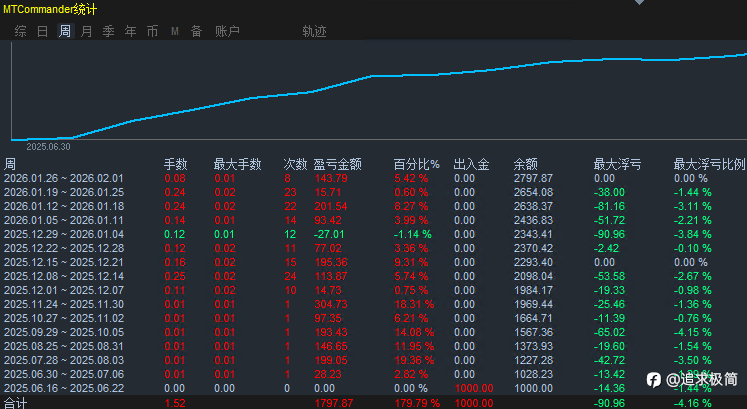Click the deposit value 1000.00 in the 2025.06.16 row
Viewport: 747px width, 409px height.
point(474,388)
